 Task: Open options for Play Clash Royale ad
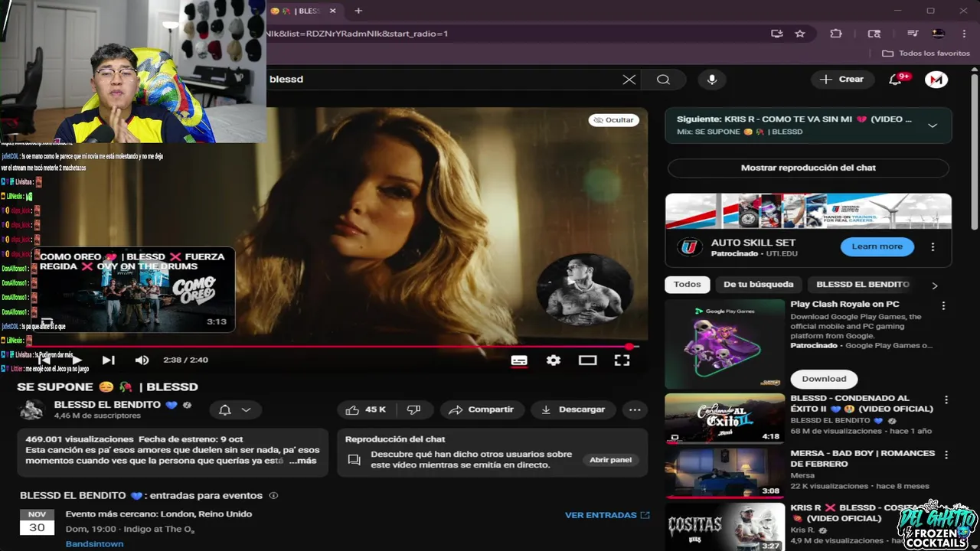point(943,305)
